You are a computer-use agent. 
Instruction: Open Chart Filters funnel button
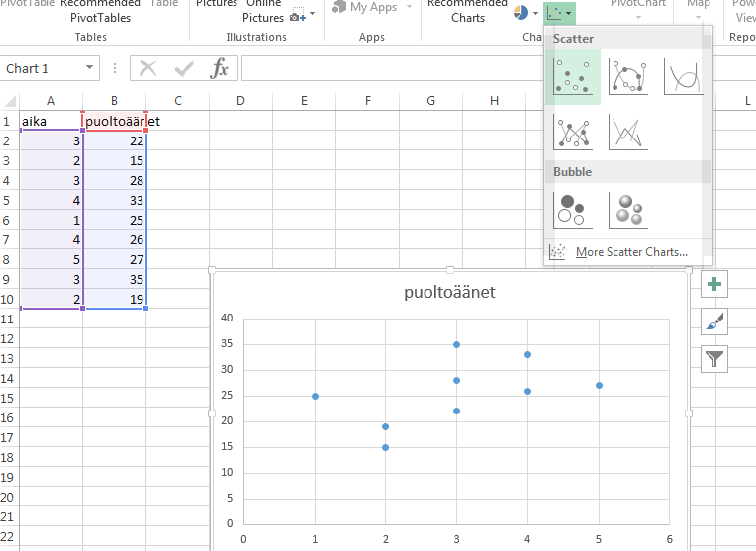tap(713, 358)
